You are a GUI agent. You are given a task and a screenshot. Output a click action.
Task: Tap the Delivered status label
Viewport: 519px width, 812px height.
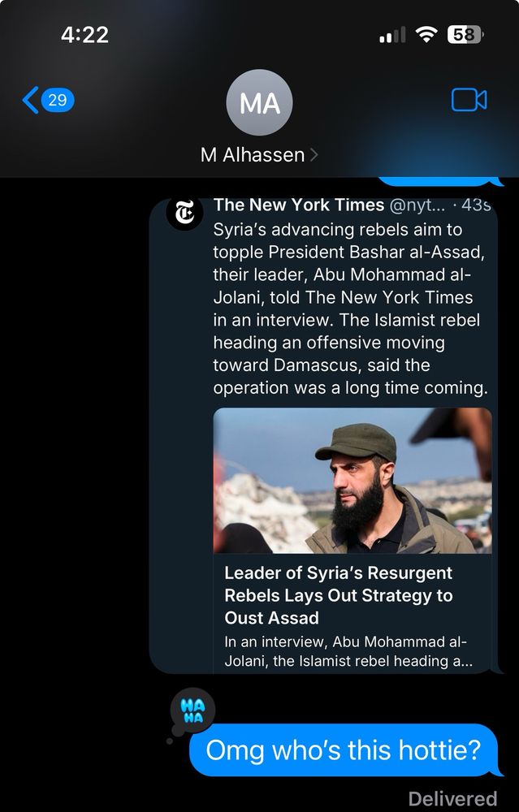(x=452, y=798)
